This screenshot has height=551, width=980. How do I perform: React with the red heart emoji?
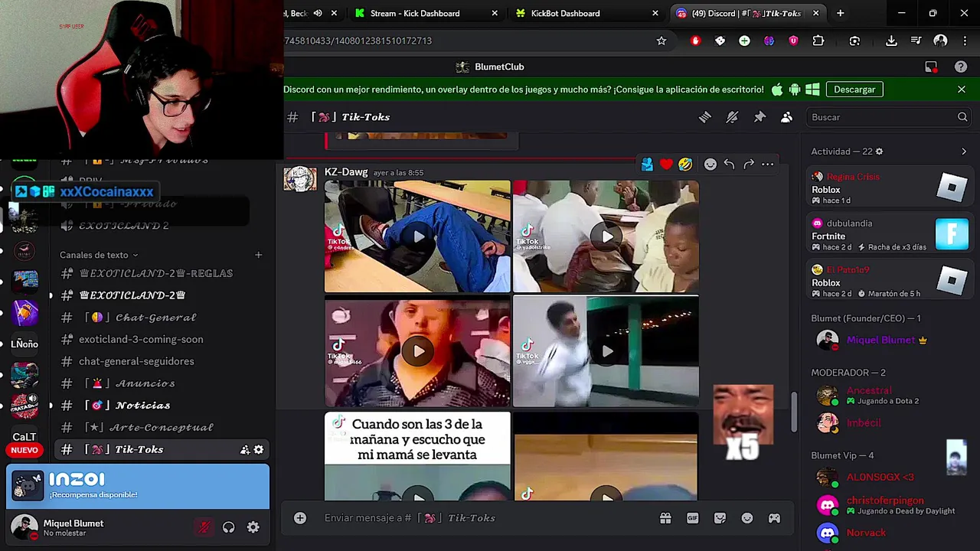[x=666, y=164]
